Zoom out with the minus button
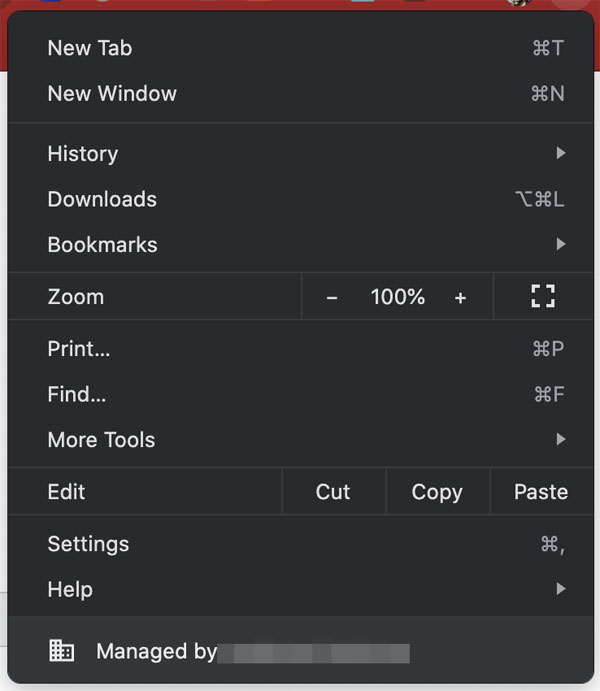Image resolution: width=600 pixels, height=691 pixels. 332,297
